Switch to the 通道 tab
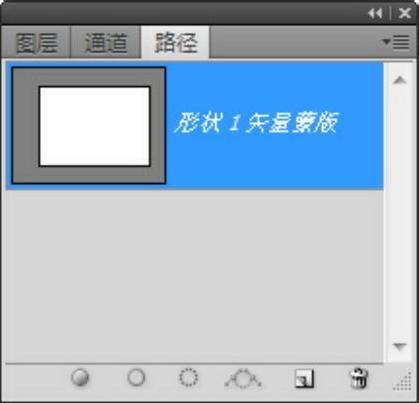 [x=106, y=43]
